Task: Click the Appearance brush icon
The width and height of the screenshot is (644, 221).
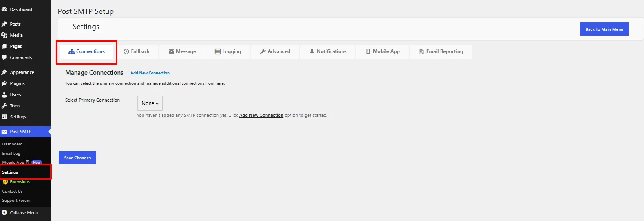Action: (4, 72)
